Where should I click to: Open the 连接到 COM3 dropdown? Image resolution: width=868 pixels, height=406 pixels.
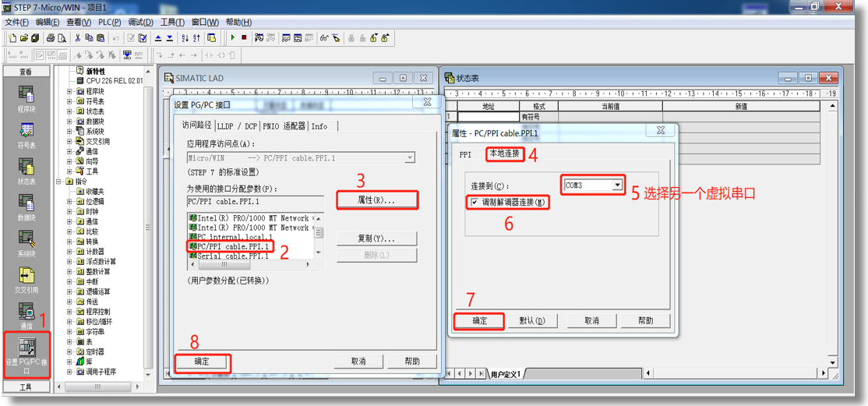pyautogui.click(x=618, y=185)
